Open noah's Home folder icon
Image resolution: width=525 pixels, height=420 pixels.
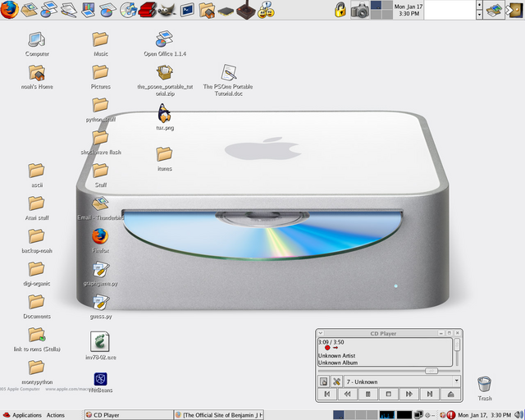tap(36, 73)
